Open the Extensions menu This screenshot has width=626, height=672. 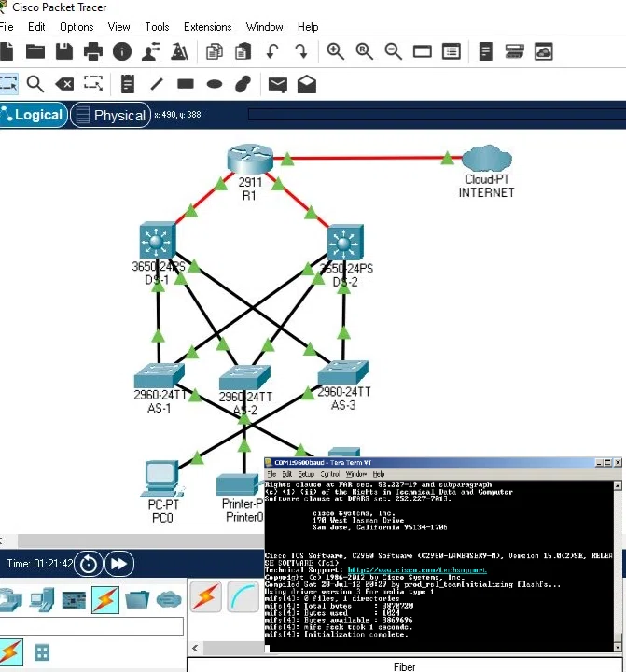point(207,27)
